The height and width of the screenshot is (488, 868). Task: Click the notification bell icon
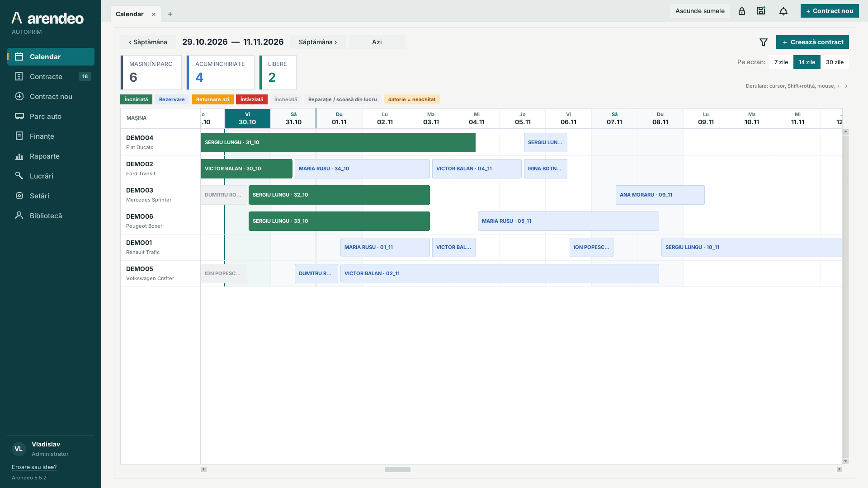(783, 11)
